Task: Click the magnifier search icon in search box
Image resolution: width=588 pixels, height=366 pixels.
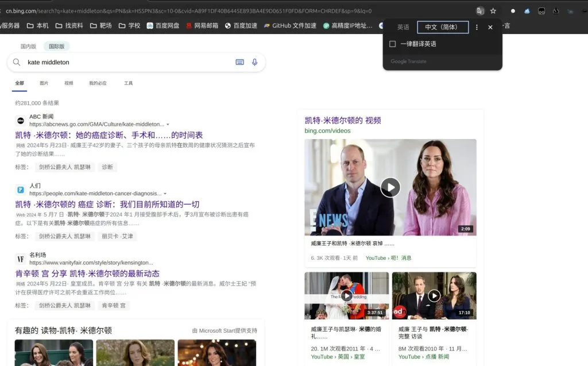Action: (x=17, y=62)
